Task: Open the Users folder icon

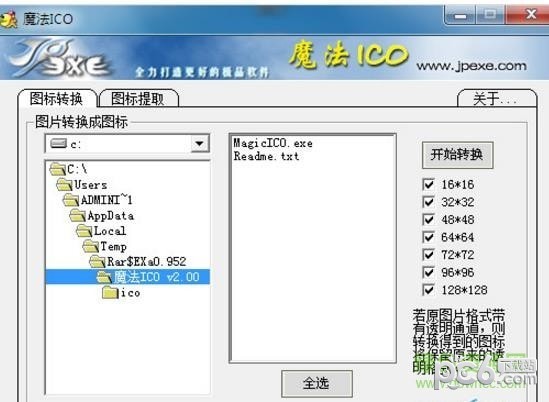Action: (64, 185)
